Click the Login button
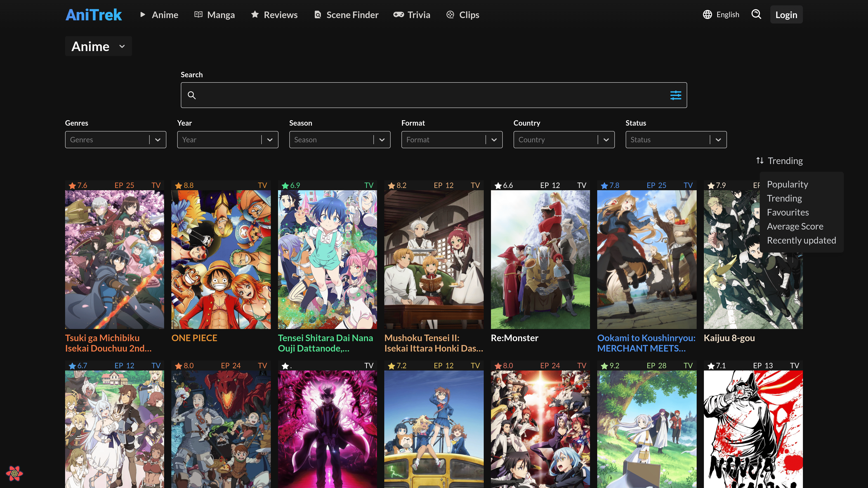The height and width of the screenshot is (488, 868). click(786, 14)
